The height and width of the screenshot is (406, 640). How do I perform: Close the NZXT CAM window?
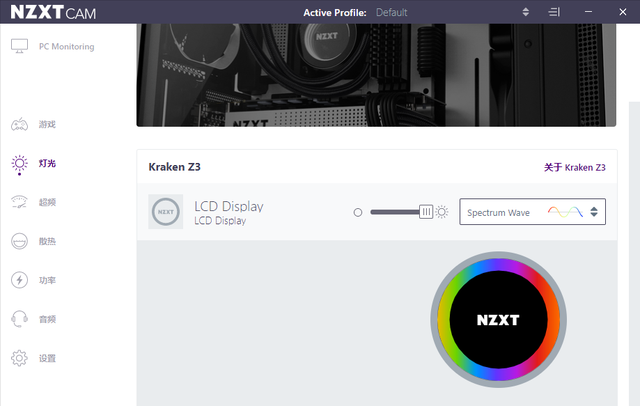[x=622, y=12]
